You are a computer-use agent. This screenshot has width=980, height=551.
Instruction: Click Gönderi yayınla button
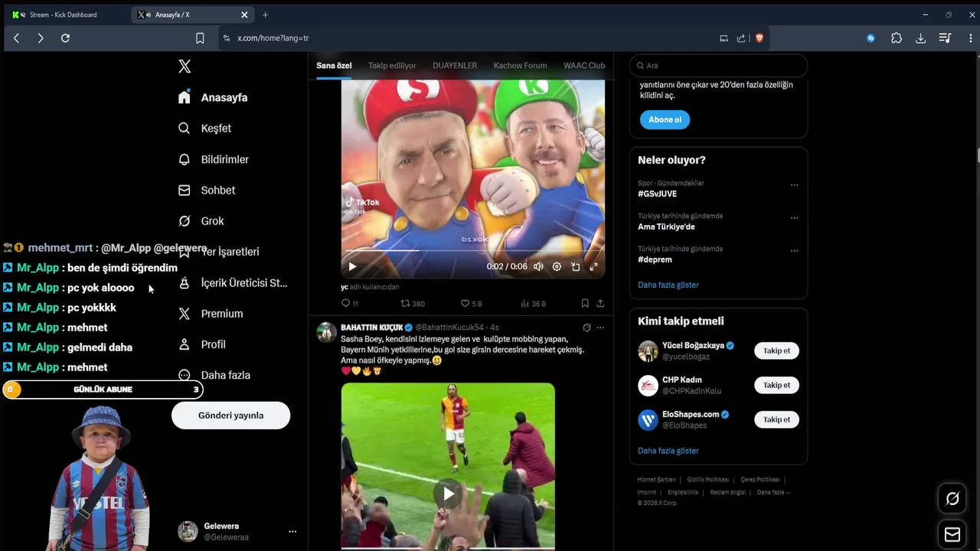point(230,416)
